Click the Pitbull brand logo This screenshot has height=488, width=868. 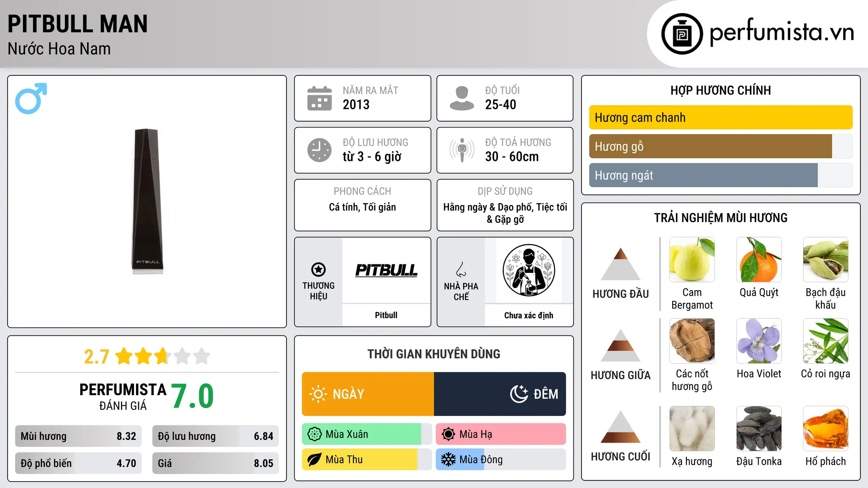click(386, 270)
